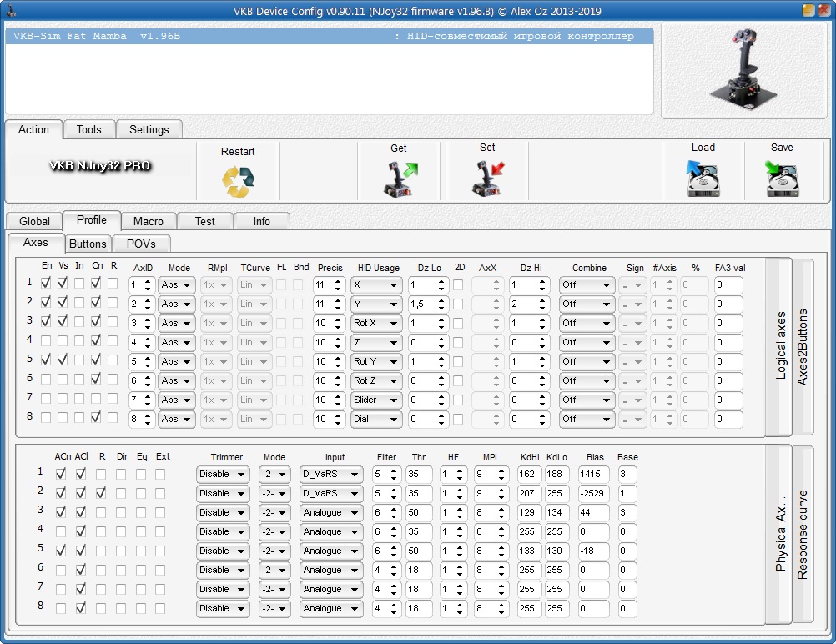Click the joystick device picture
836x644 pixels.
coord(743,69)
